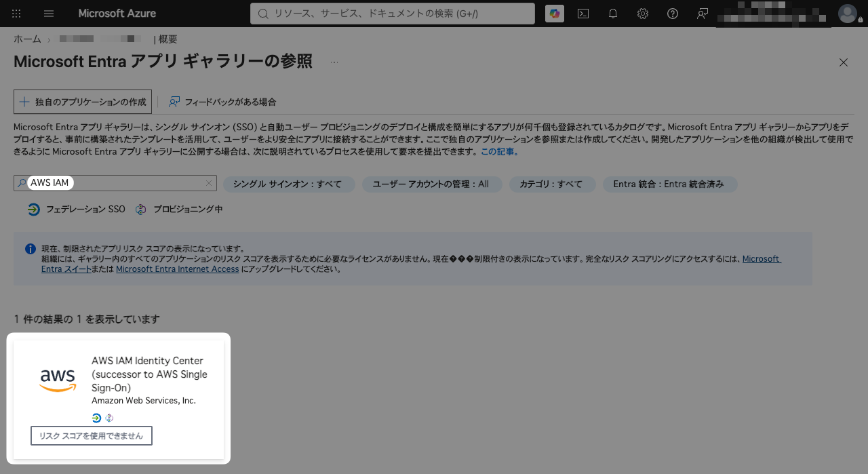Close the app gallery blade
Screen dimensions: 868x474
click(844, 62)
